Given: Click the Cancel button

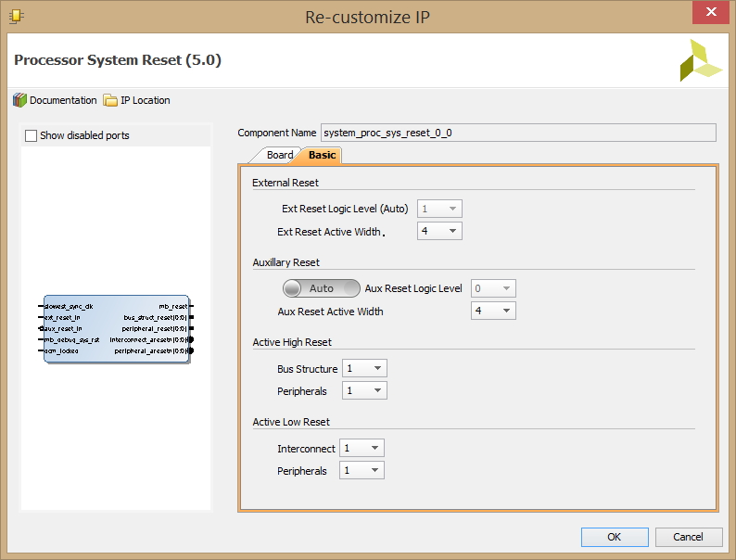Looking at the screenshot, I should 688,537.
